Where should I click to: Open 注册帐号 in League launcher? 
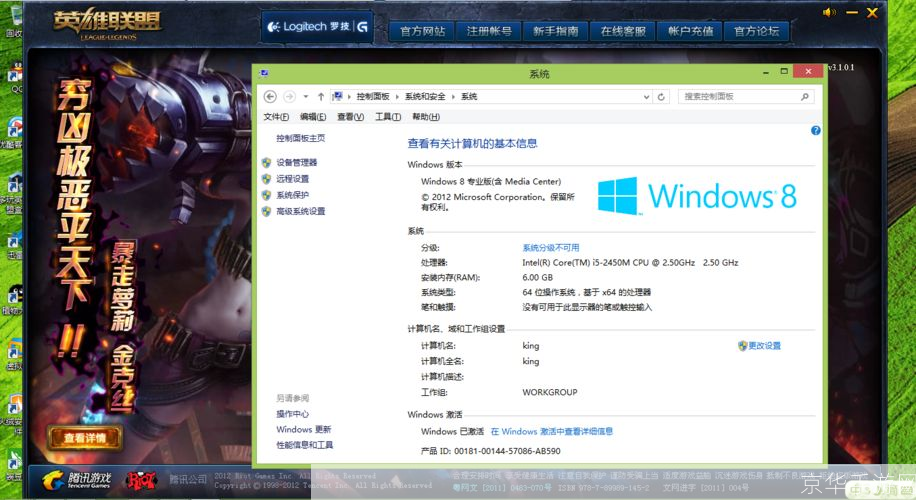[x=489, y=32]
